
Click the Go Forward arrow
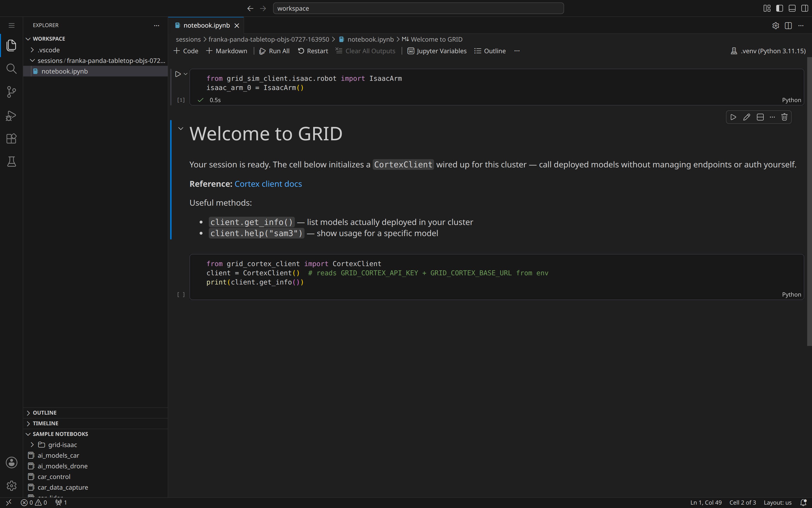(263, 8)
